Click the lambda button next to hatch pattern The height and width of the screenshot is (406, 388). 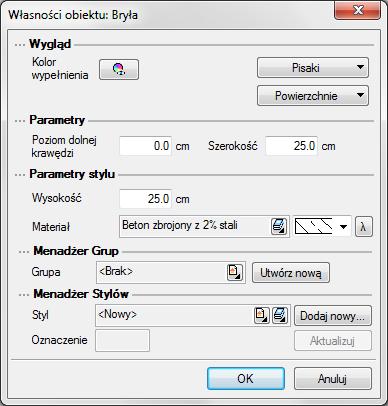point(363,227)
